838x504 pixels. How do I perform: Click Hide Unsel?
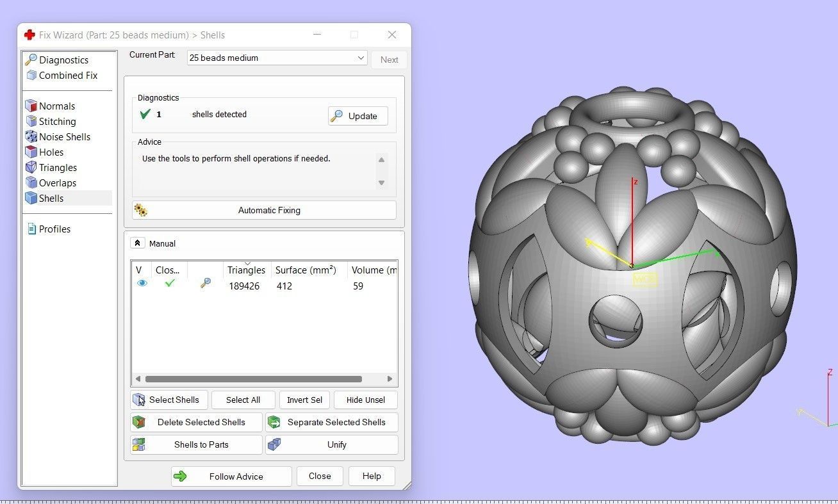coord(366,400)
